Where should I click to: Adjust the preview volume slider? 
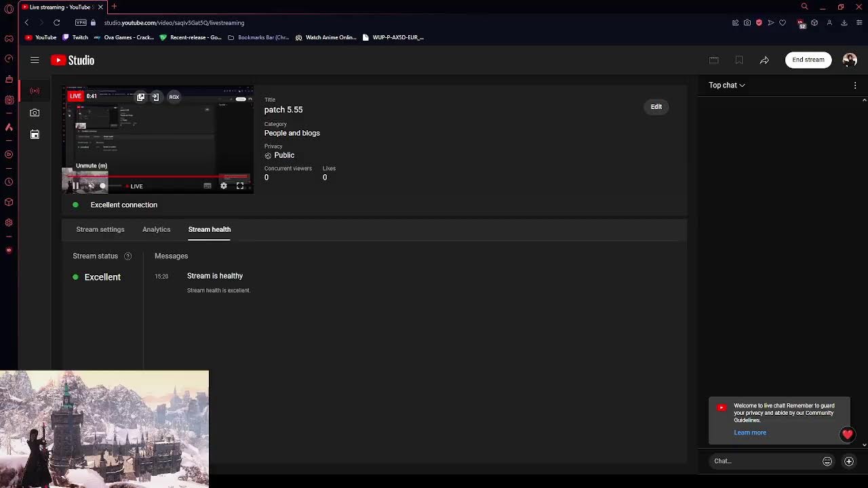tap(111, 186)
